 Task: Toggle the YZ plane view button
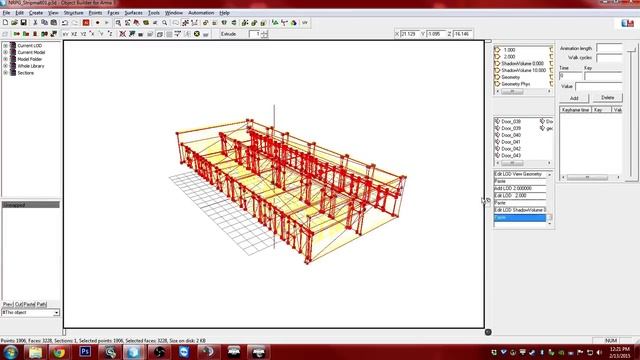click(x=83, y=34)
